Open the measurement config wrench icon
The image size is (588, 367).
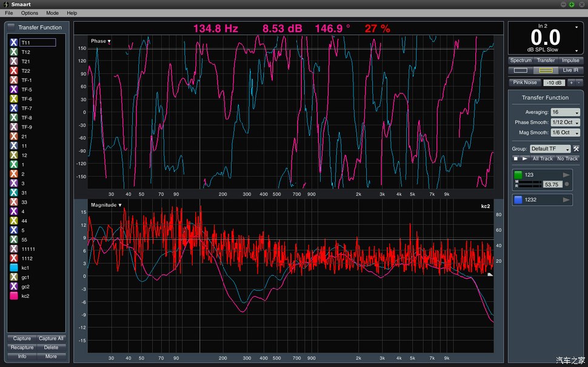pyautogui.click(x=576, y=148)
